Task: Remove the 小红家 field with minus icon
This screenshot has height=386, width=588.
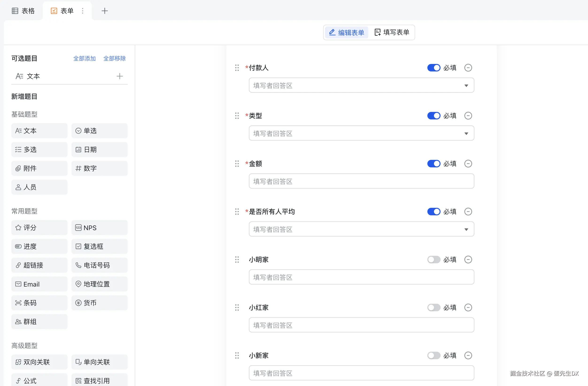Action: (x=468, y=308)
